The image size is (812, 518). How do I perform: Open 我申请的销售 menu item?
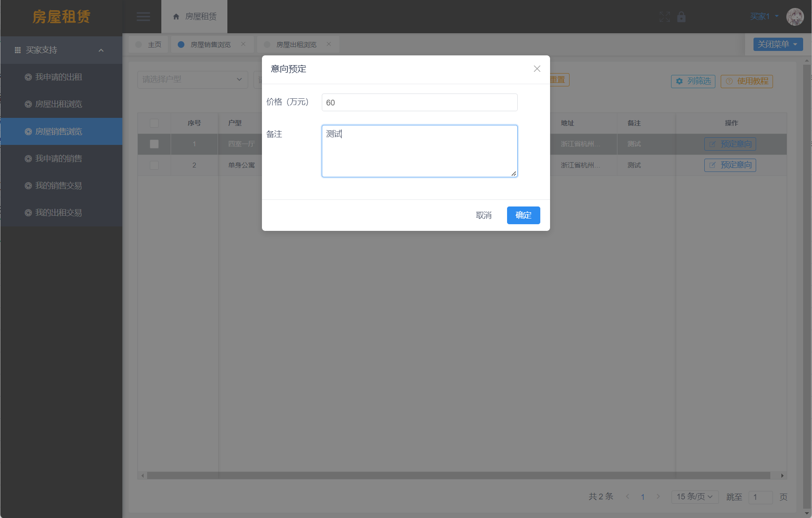click(x=61, y=159)
